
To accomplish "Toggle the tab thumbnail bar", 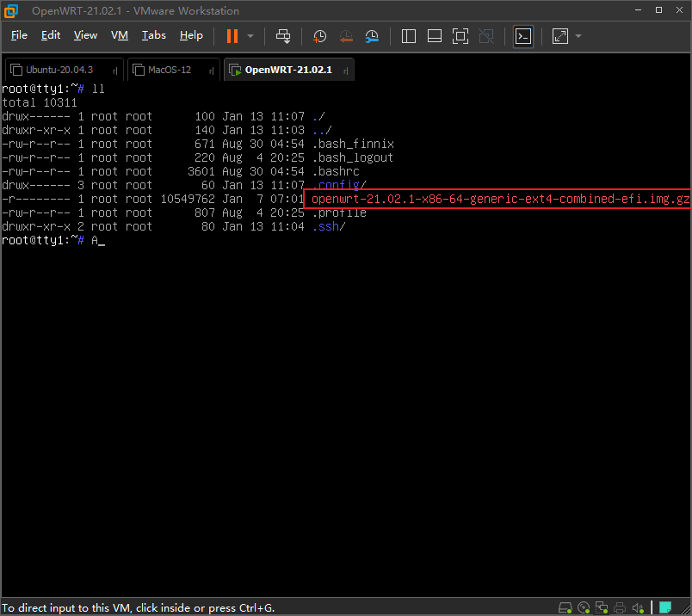I will tap(435, 36).
